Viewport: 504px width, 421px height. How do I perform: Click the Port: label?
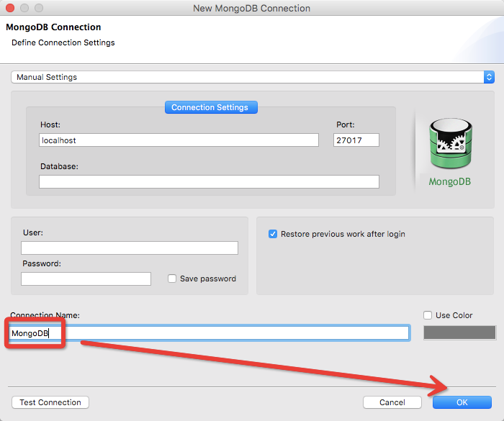pyautogui.click(x=345, y=125)
